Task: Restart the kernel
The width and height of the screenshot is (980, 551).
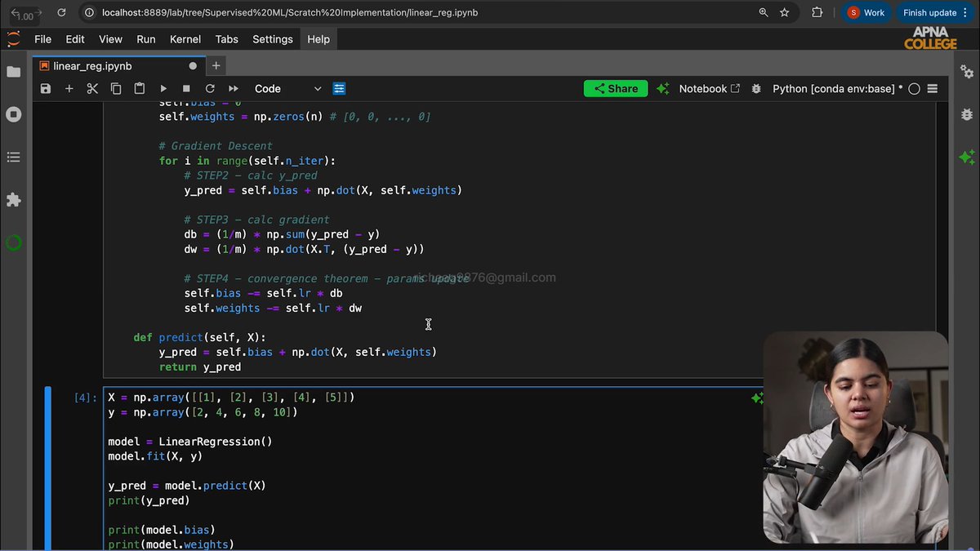Action: tap(210, 89)
